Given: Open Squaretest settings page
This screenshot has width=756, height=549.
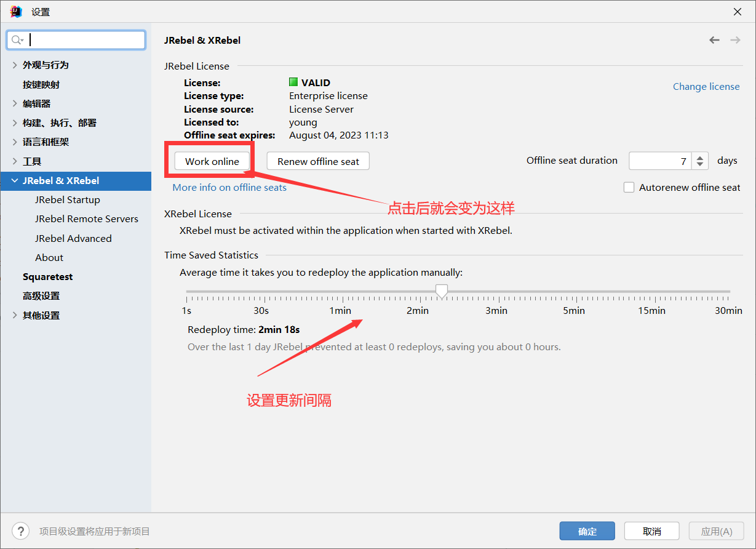Looking at the screenshot, I should (x=48, y=276).
